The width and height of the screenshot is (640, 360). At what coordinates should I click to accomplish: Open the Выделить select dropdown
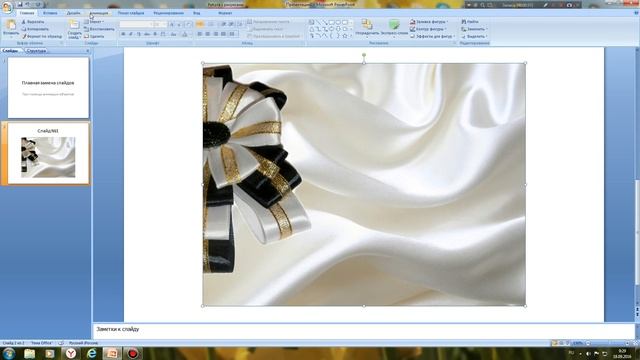coord(474,36)
